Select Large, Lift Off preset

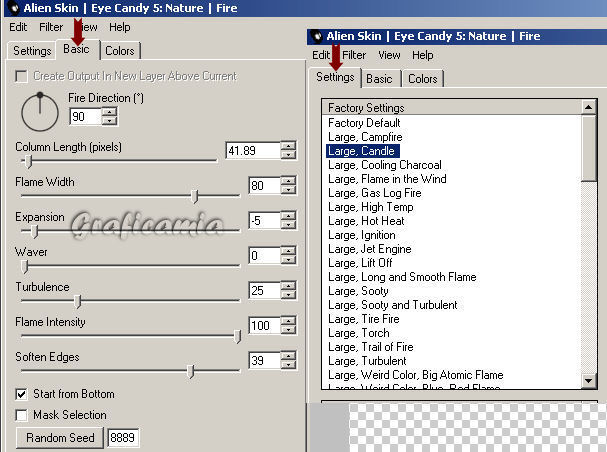360,263
